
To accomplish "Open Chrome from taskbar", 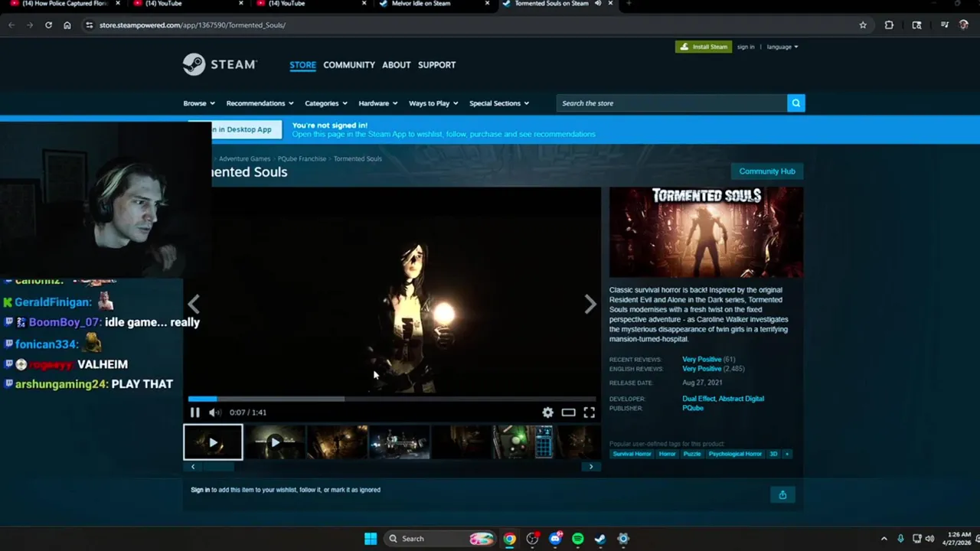I will [x=509, y=539].
